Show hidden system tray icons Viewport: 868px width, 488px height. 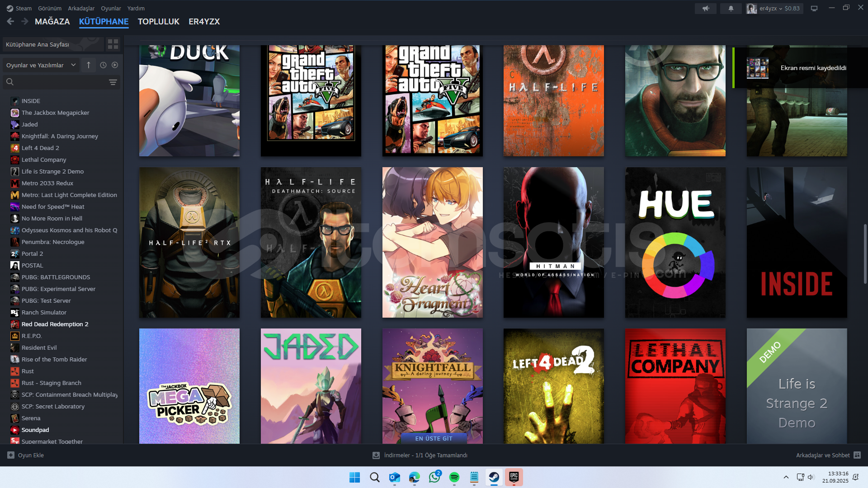pyautogui.click(x=786, y=477)
